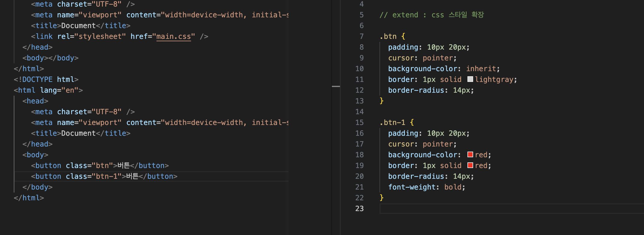Screen dimensions: 644x235
Task: Click the comment "// extend : css 스타일 확장"
Action: point(432,15)
